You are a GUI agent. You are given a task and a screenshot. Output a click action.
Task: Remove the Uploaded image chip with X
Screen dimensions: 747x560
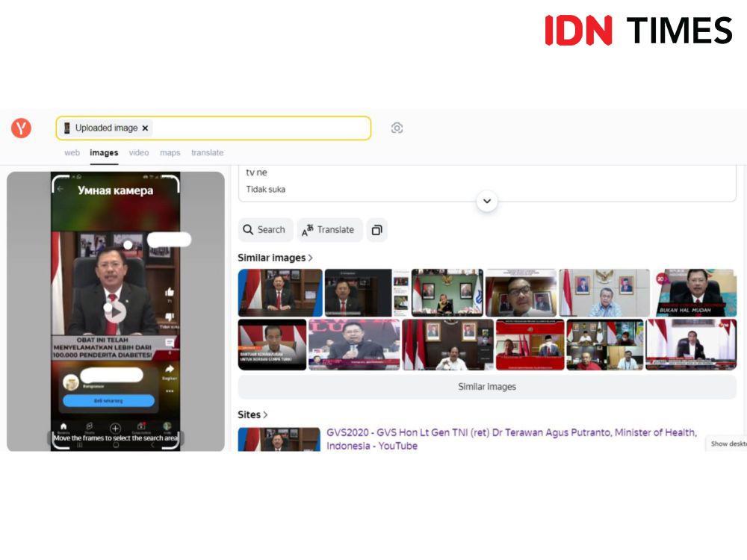[x=146, y=128]
